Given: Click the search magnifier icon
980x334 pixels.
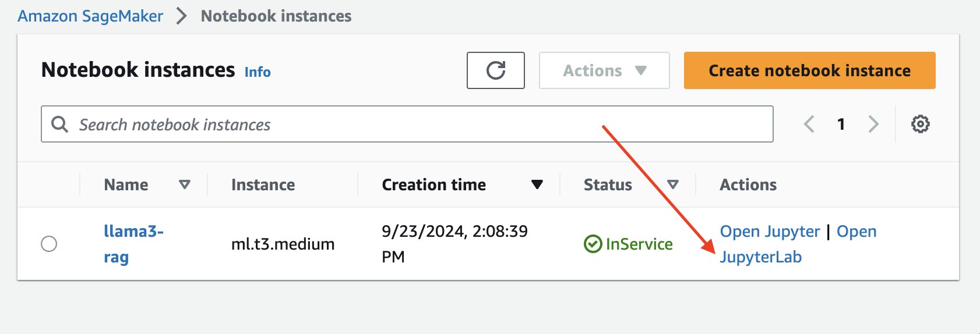Looking at the screenshot, I should coord(59,124).
